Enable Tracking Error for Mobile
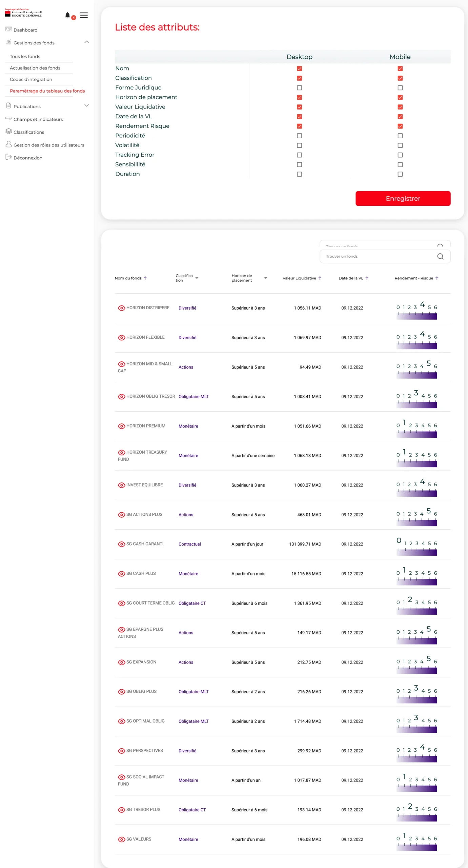The width and height of the screenshot is (468, 868). [x=400, y=155]
